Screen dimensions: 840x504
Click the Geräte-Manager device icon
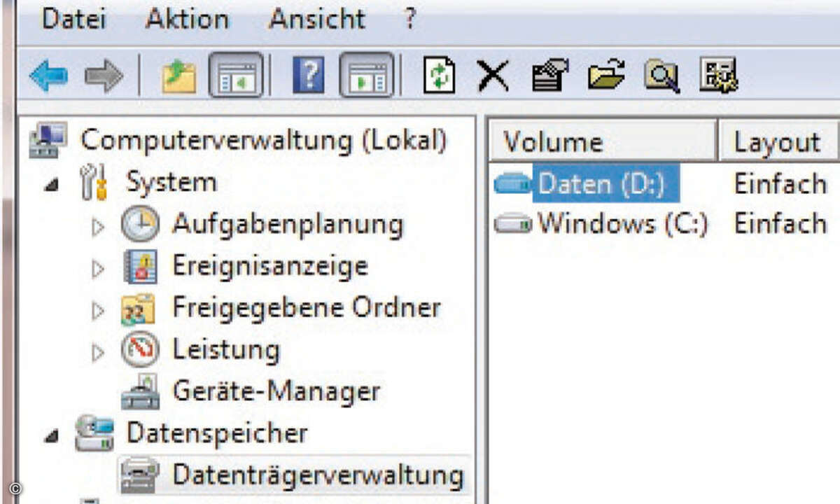pos(140,392)
